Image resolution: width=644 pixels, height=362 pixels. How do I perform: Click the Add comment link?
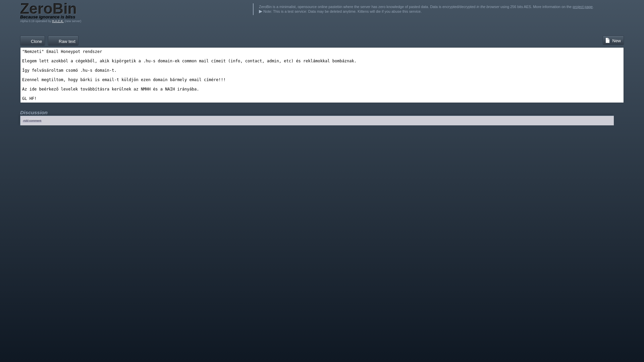tap(32, 121)
